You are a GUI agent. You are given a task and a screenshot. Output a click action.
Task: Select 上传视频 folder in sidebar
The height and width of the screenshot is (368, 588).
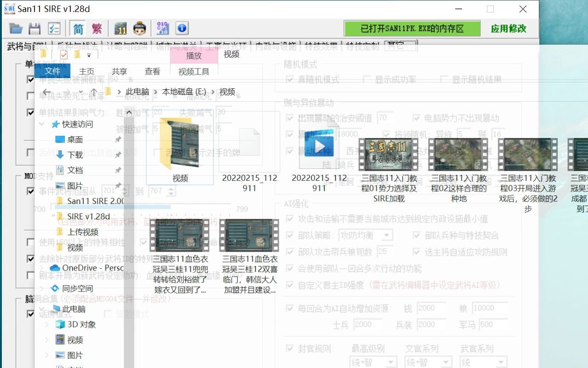77,232
